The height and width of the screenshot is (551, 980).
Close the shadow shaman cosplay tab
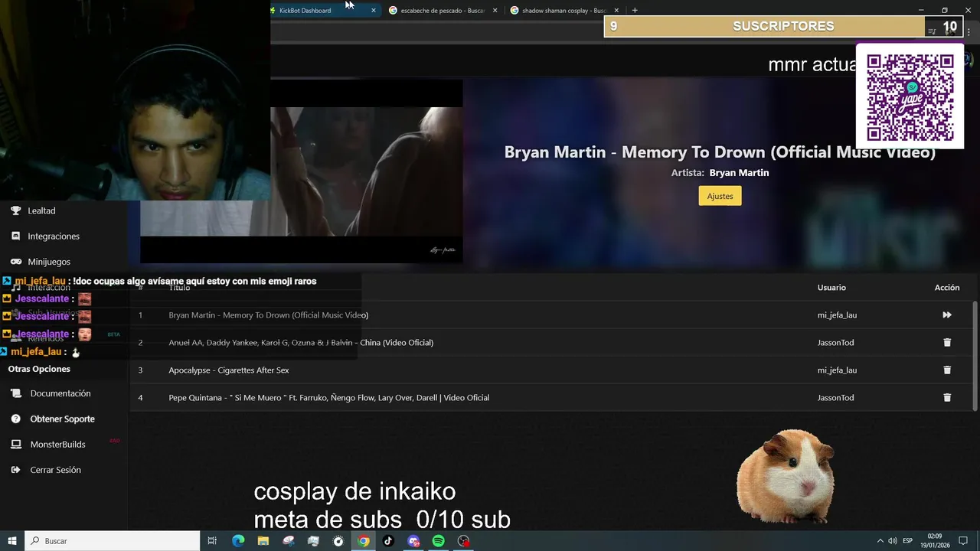(616, 11)
